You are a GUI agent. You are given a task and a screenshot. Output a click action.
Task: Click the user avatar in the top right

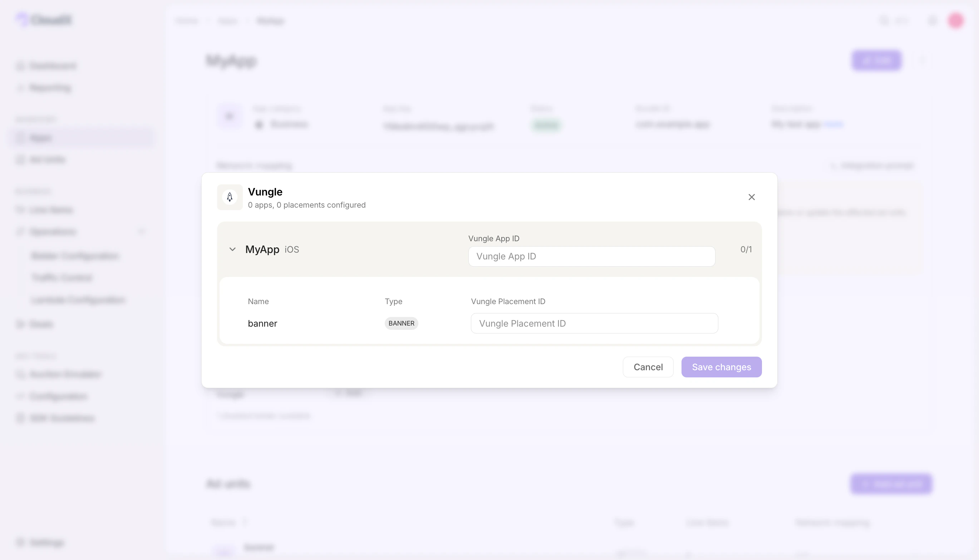point(956,20)
